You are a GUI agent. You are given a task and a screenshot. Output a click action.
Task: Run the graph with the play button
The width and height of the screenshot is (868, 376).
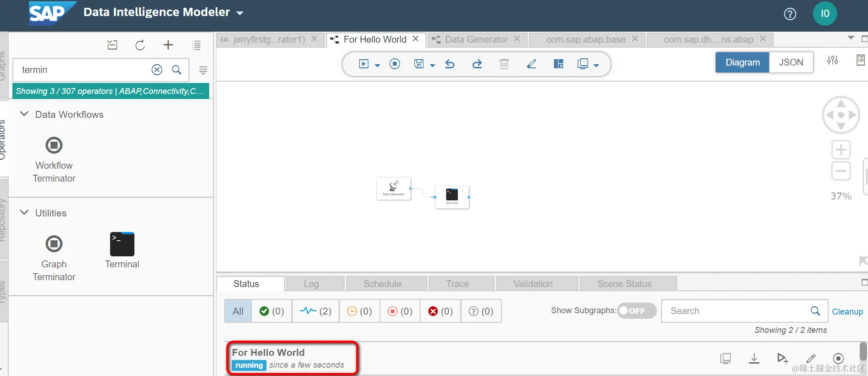[x=364, y=64]
